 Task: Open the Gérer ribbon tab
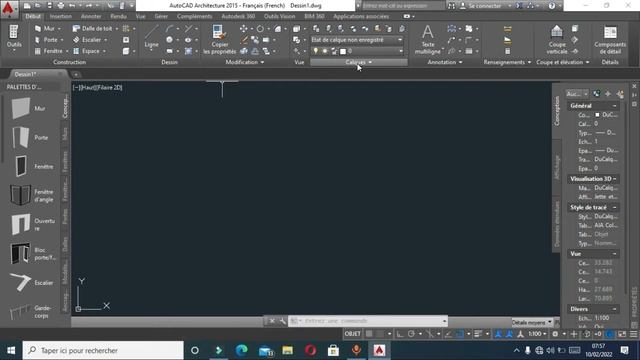pyautogui.click(x=161, y=16)
